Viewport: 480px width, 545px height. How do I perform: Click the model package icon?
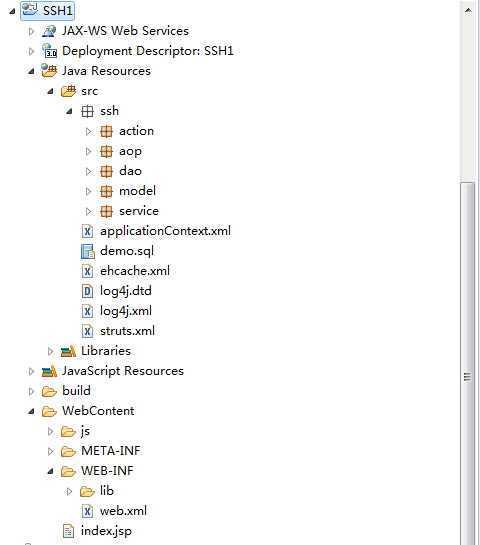[106, 191]
